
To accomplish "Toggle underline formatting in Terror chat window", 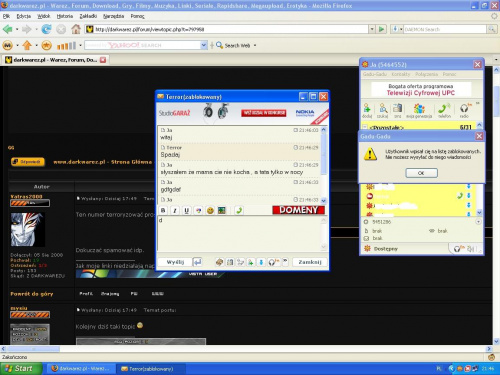I will tap(186, 210).
